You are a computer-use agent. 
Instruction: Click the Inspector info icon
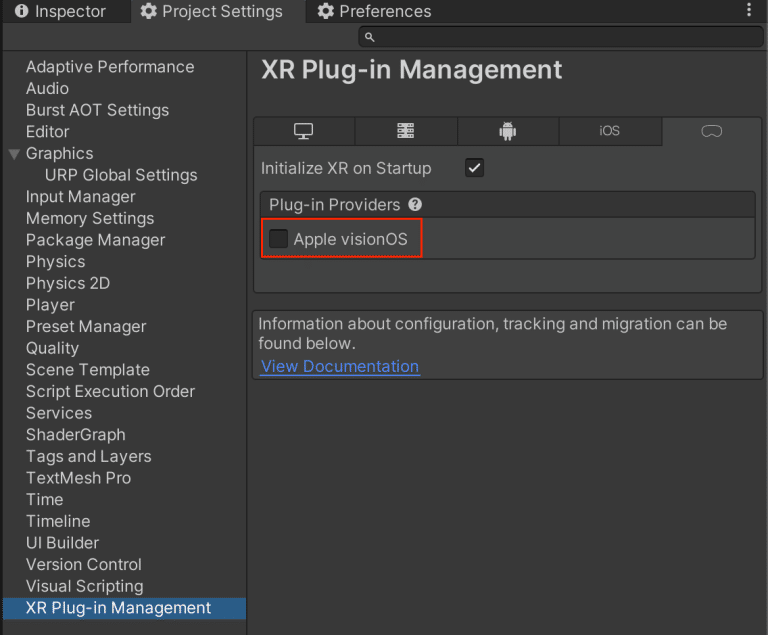coord(22,11)
